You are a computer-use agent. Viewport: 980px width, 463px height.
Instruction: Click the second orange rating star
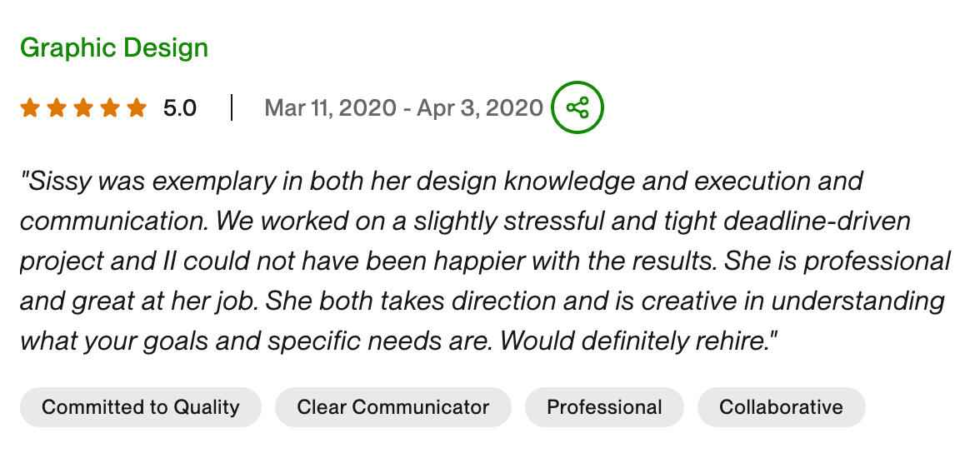(x=57, y=108)
